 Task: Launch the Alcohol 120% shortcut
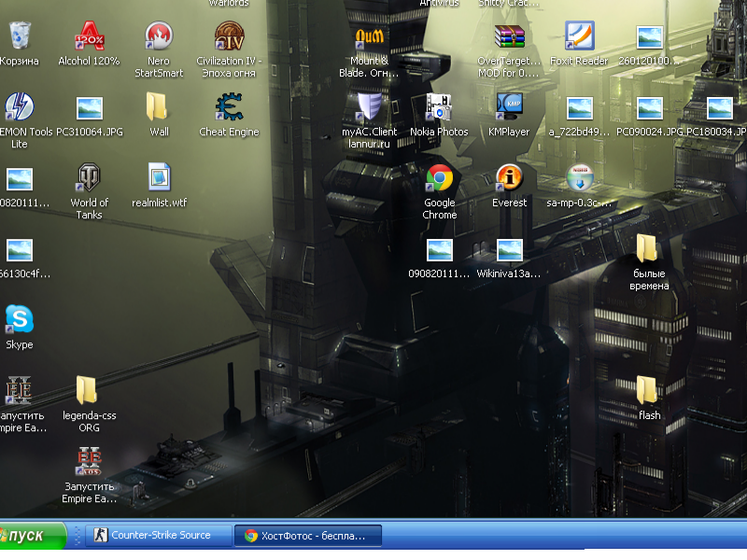point(89,35)
